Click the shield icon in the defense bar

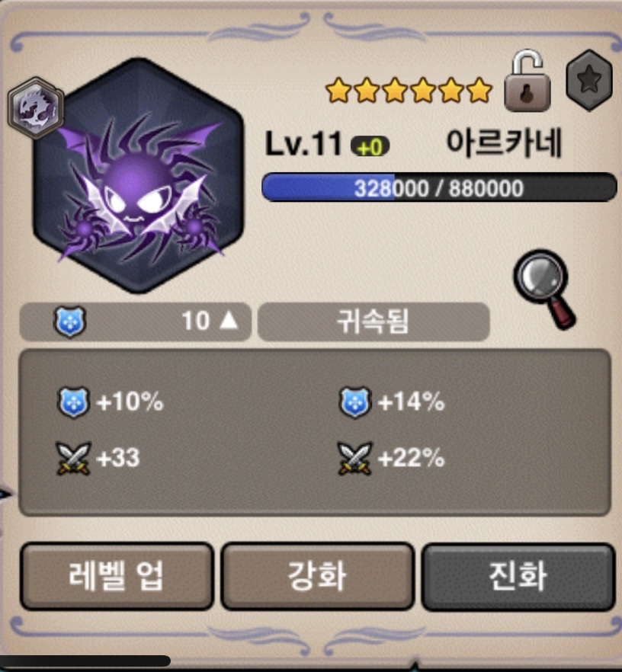pos(69,322)
